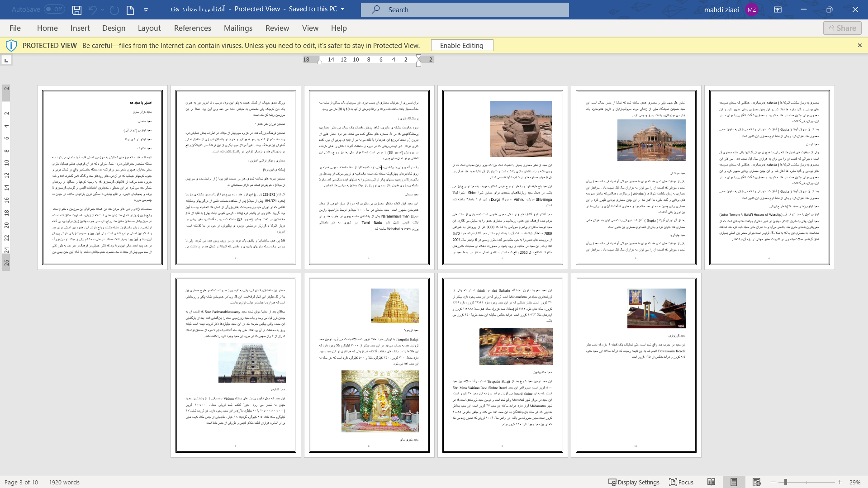Viewport: 868px width, 488px height.
Task: Open the Help tab
Action: [339, 28]
